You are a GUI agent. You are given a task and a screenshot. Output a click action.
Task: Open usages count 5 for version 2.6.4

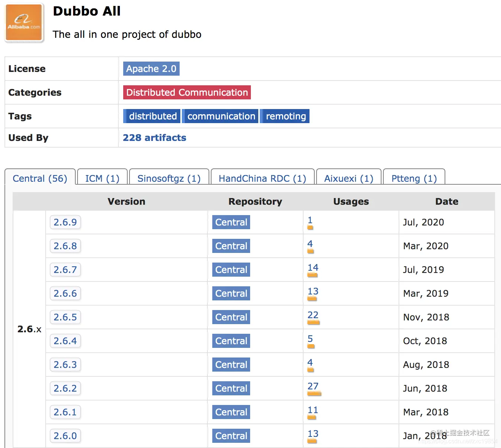pyautogui.click(x=310, y=339)
